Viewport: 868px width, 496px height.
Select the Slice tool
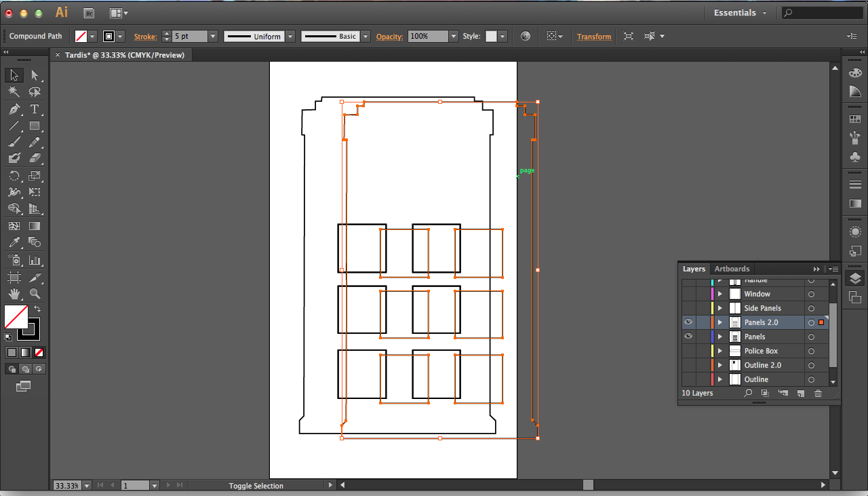35,278
